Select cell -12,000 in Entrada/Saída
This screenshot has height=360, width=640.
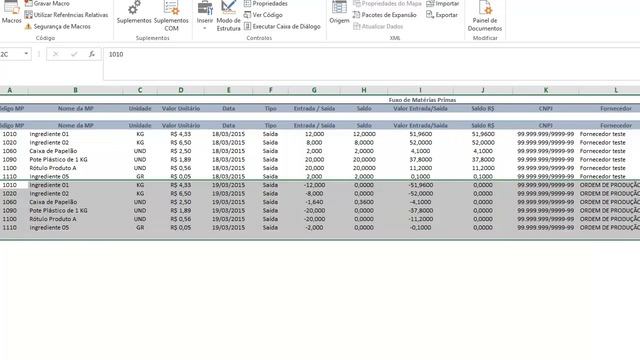click(x=314, y=185)
